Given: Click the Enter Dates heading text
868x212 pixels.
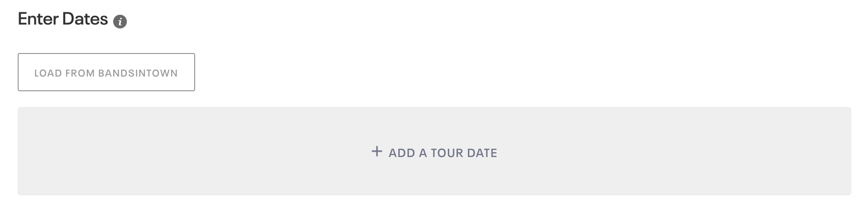Looking at the screenshot, I should tap(63, 19).
